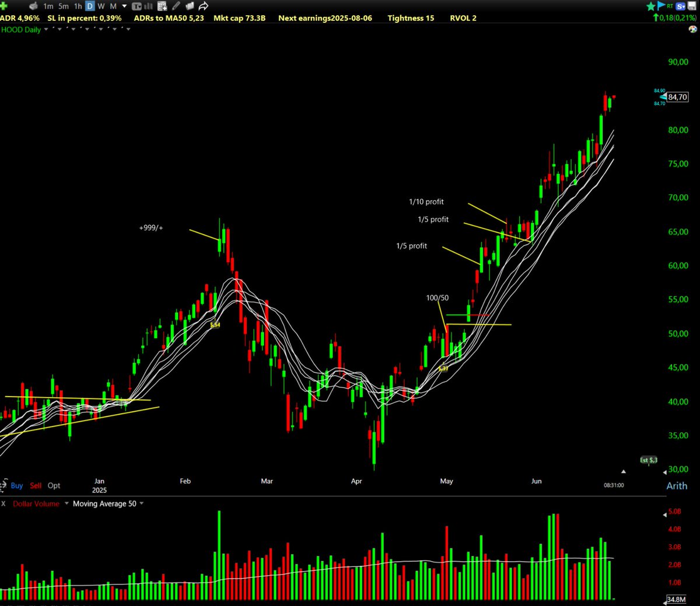Click the 08:31:00 time label
The width and height of the screenshot is (700, 606).
click(x=614, y=485)
